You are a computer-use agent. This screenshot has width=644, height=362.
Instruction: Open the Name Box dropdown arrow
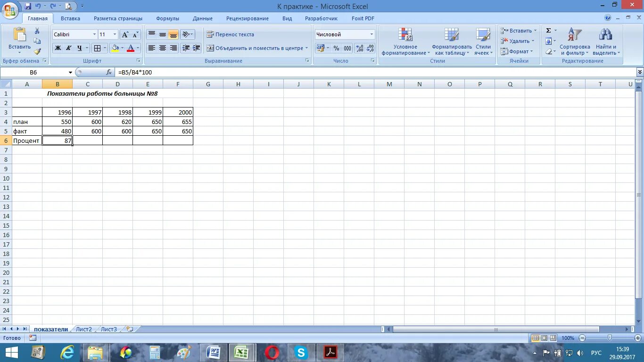pyautogui.click(x=71, y=73)
